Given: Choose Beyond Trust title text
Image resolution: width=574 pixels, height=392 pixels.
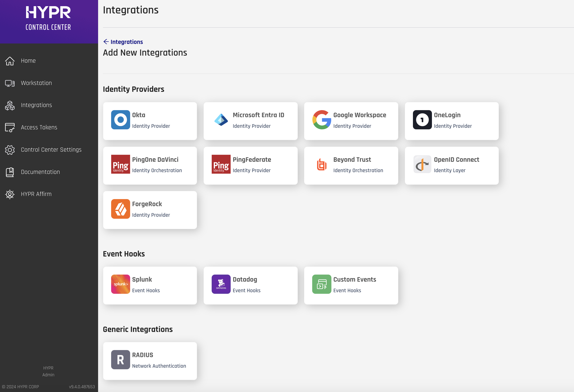Looking at the screenshot, I should click(x=352, y=160).
